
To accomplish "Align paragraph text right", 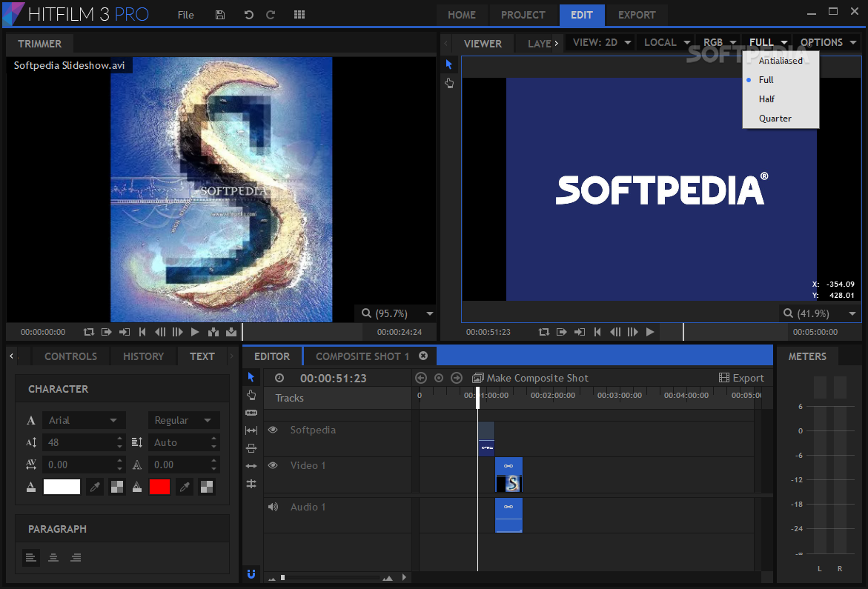I will pos(76,557).
